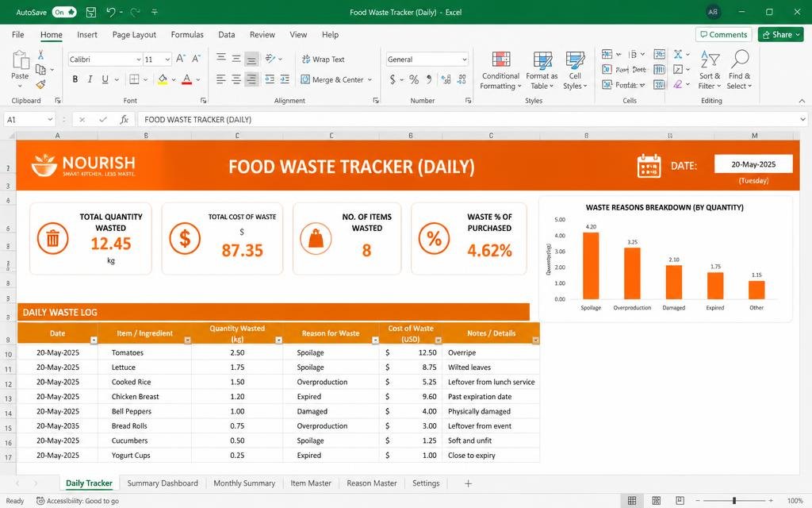Cut selection with the scissors icon
Viewport: 812px width, 508px height.
[41, 55]
